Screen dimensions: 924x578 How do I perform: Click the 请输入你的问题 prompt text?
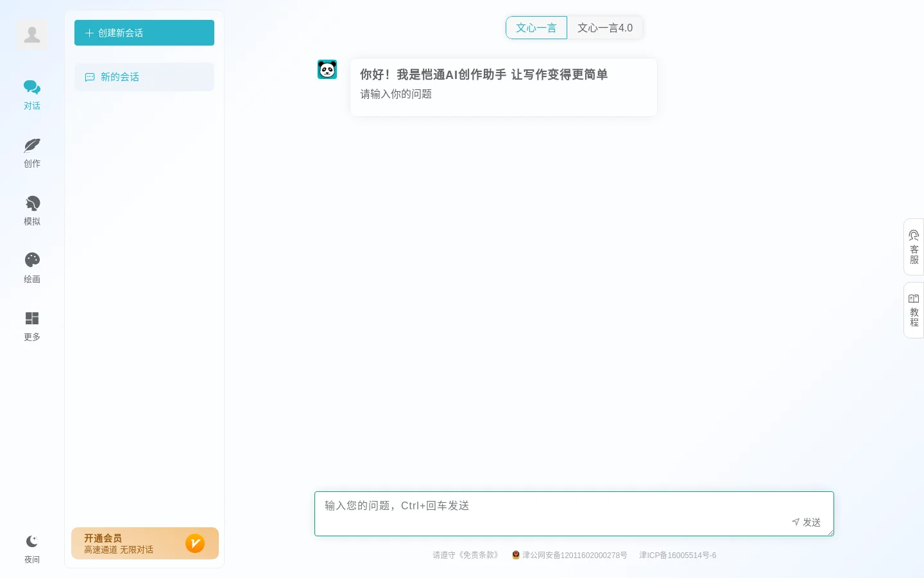click(396, 94)
